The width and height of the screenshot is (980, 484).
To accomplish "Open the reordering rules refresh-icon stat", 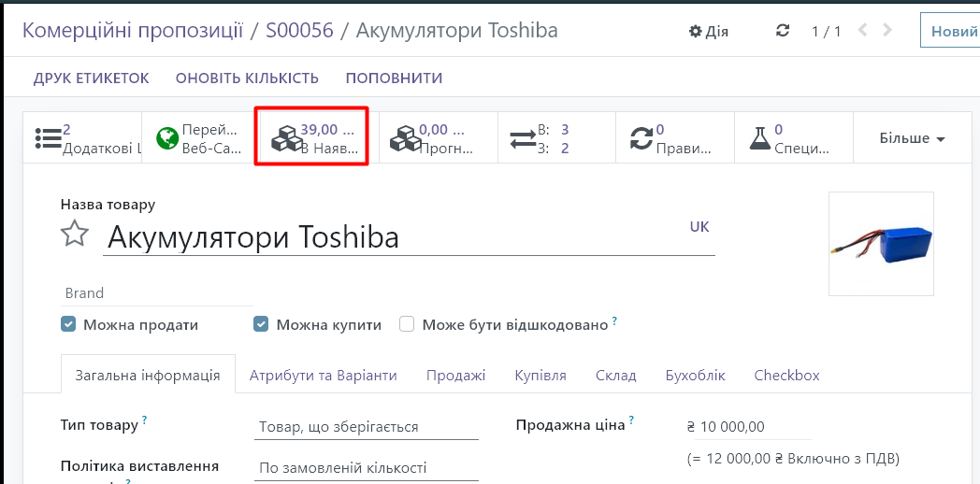I will click(673, 138).
